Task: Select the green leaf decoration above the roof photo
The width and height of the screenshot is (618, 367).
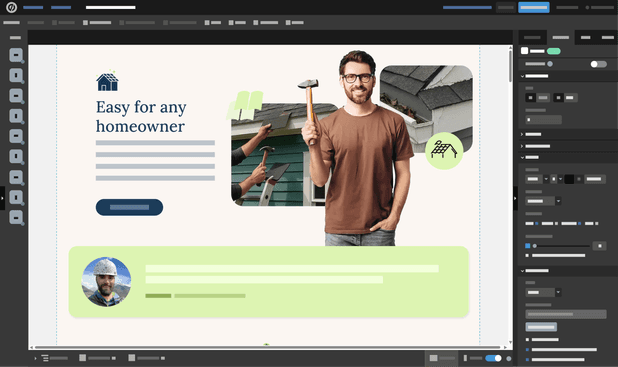Action: [x=245, y=105]
